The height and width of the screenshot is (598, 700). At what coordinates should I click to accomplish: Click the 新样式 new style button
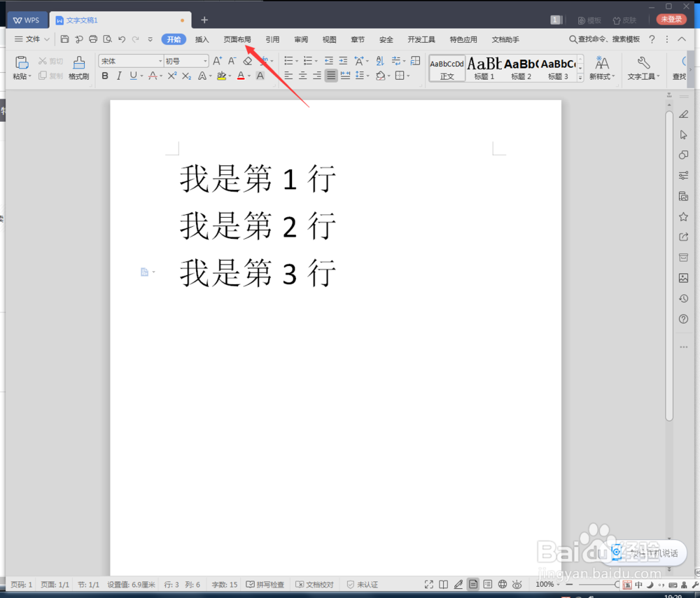click(601, 68)
